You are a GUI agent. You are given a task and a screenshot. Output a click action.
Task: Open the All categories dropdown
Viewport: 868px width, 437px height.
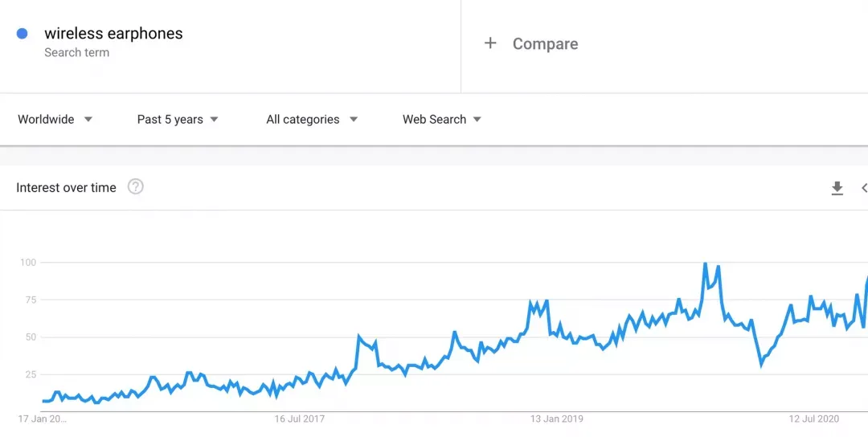pos(312,119)
